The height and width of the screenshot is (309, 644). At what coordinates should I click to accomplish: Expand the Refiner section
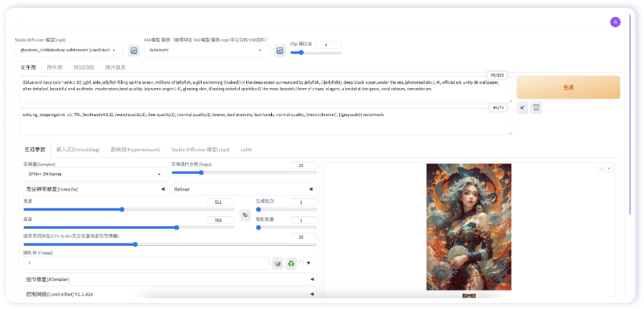[x=244, y=189]
